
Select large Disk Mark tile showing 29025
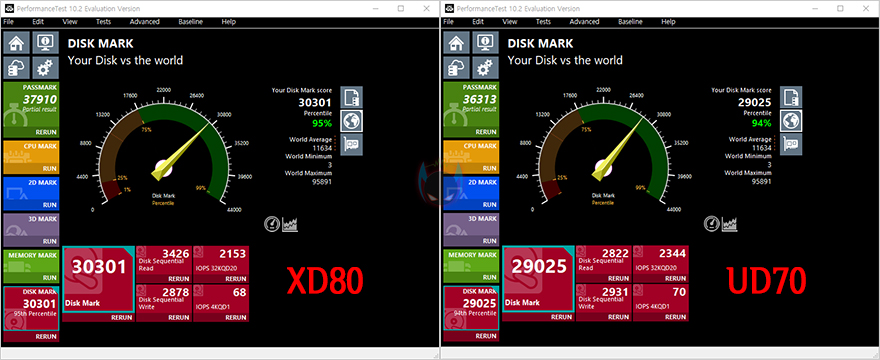pyautogui.click(x=538, y=279)
